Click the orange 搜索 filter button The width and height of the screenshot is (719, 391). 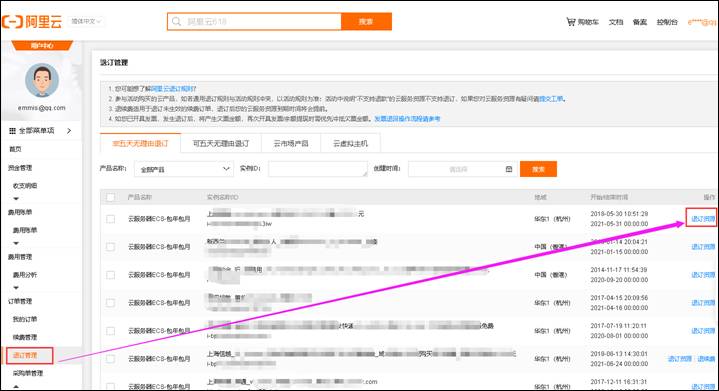tap(538, 169)
